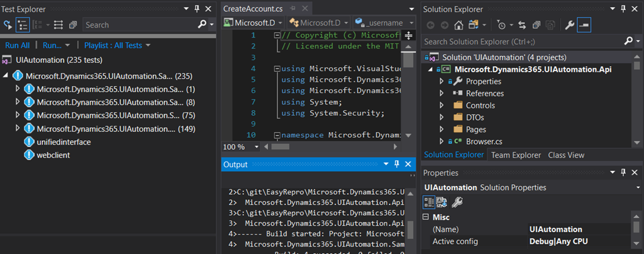Viewport: 644px width, 254px height.
Task: Pin the Test Explorer panel with auto-hide
Action: 196,9
